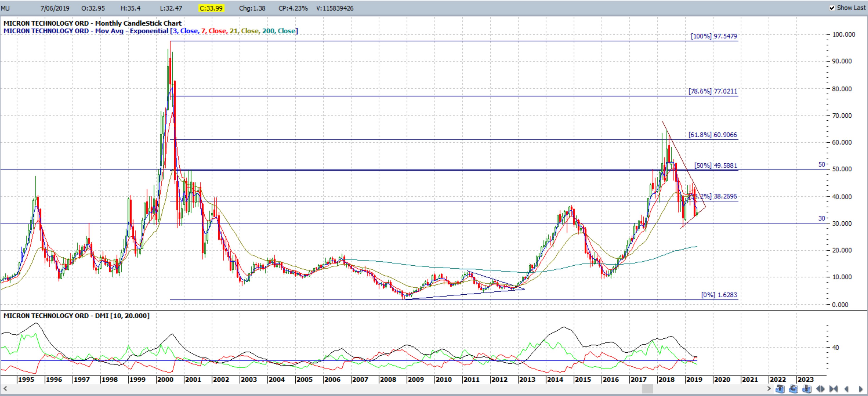Click the horizontal scrollbar thumb
This screenshot has height=396, width=868.
647,389
